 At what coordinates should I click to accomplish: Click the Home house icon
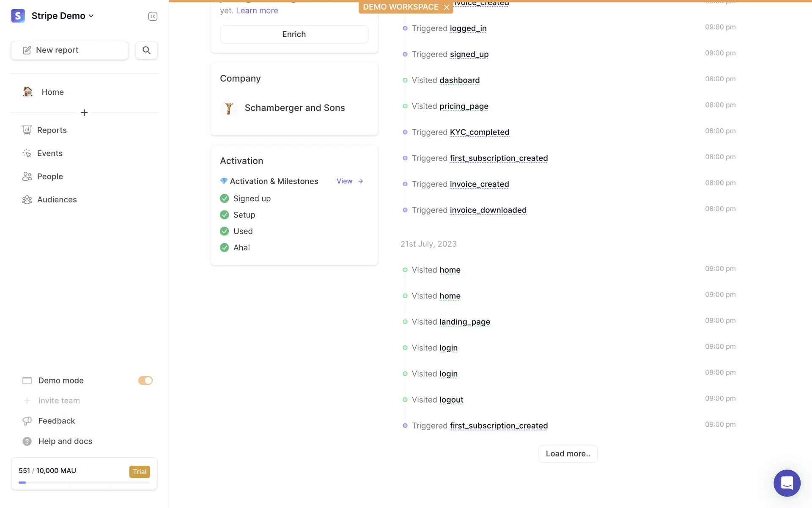pyautogui.click(x=28, y=92)
